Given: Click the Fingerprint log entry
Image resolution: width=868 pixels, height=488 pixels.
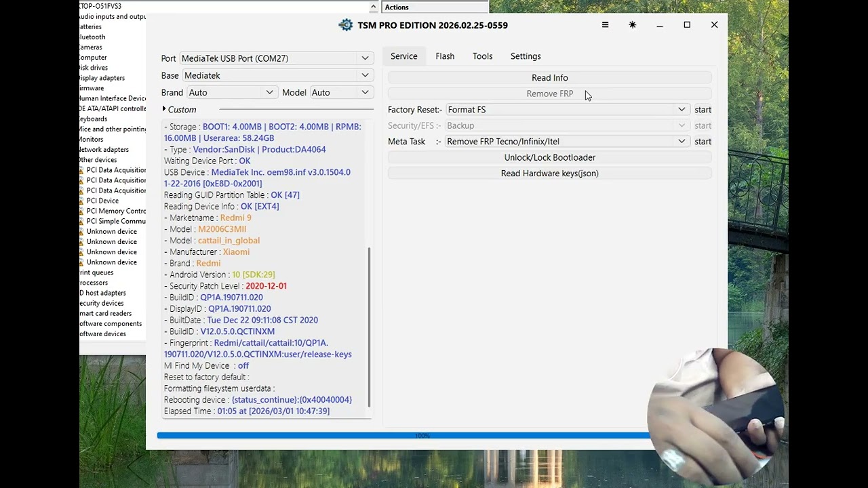Looking at the screenshot, I should pos(258,348).
